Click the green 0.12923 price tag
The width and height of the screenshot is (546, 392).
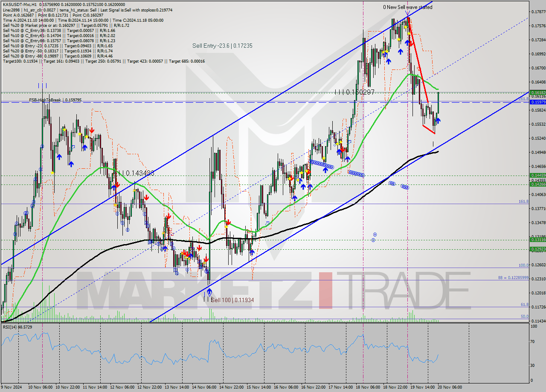coord(538,249)
